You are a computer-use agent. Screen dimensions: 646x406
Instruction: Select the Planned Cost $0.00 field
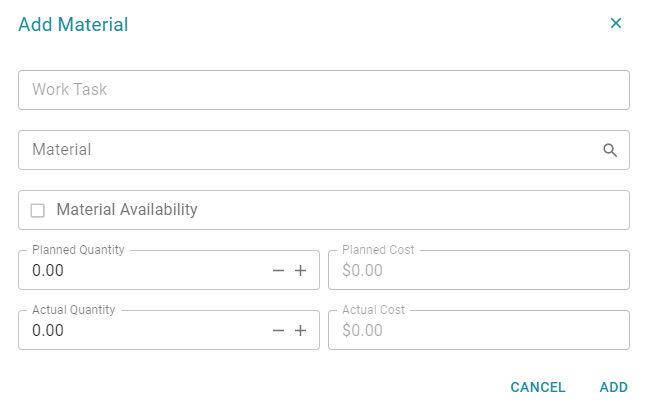479,270
